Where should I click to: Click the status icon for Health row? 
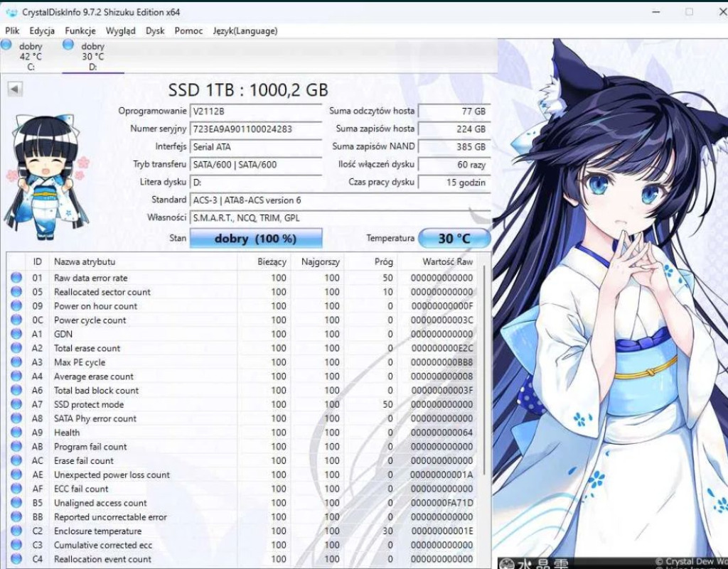pos(16,432)
